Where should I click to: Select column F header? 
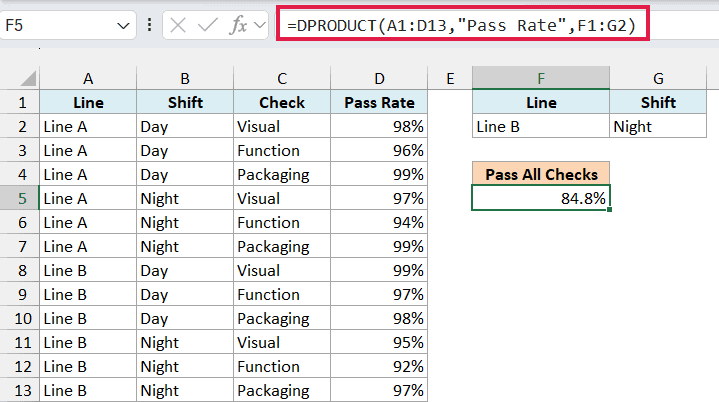tap(541, 78)
